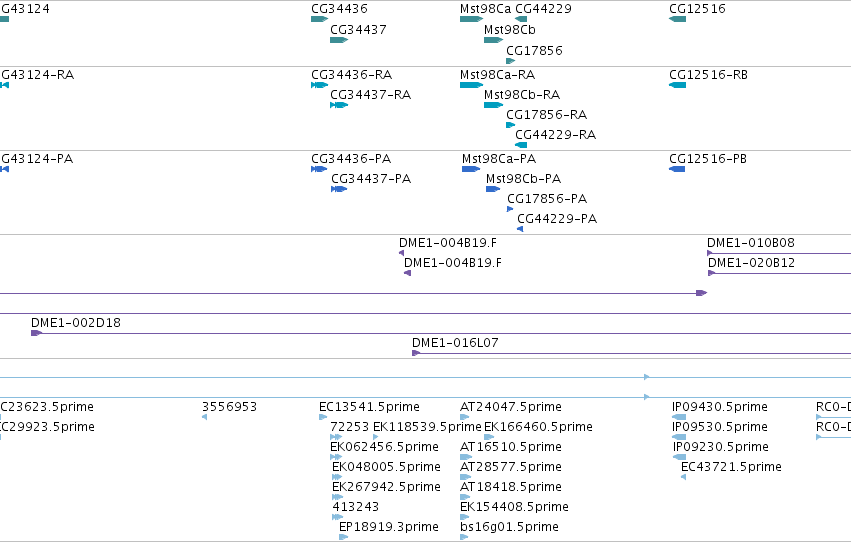
Task: Select the Mst98Ca gene label
Action: point(485,9)
